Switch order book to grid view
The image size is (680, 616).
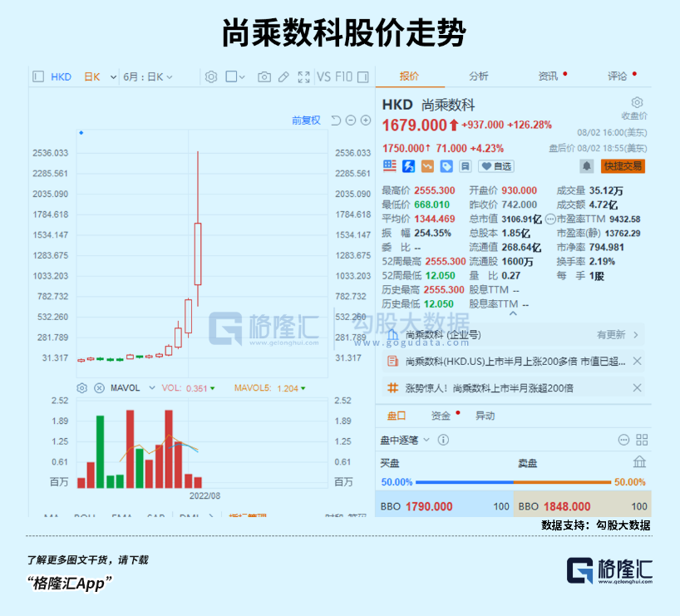tap(642, 440)
